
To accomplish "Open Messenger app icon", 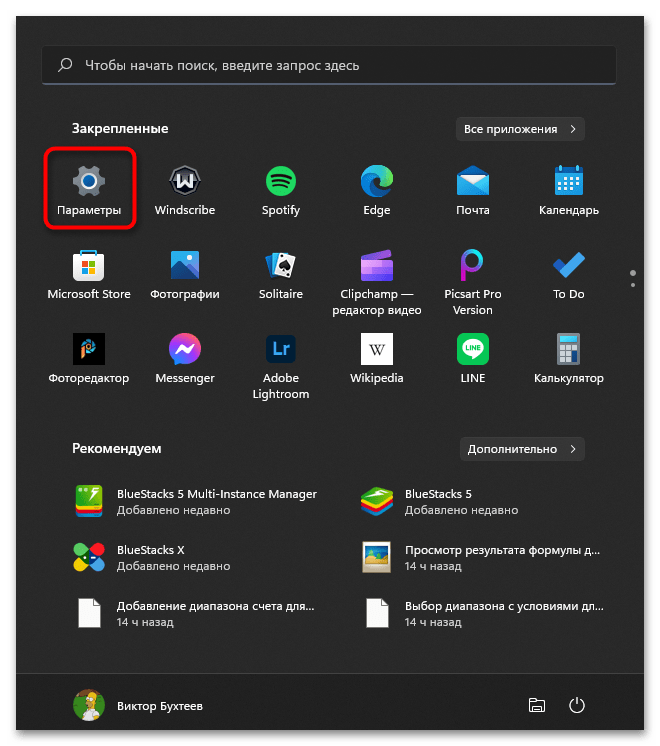I will [185, 349].
